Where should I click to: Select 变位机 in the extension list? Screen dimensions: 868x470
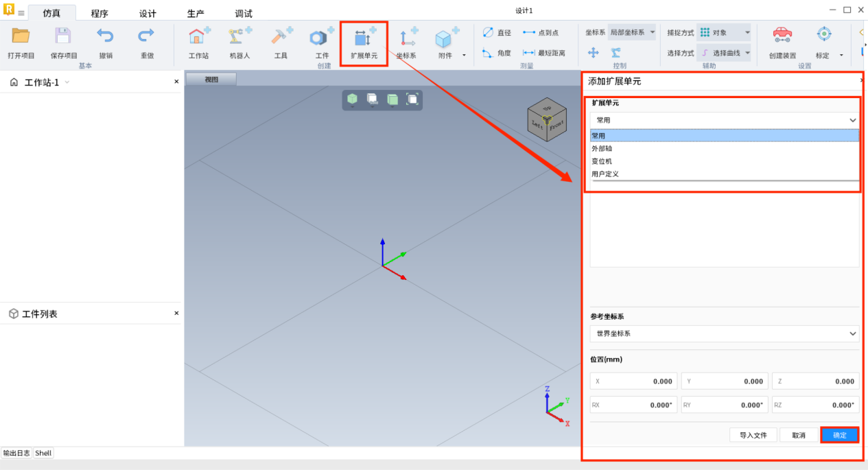click(602, 161)
